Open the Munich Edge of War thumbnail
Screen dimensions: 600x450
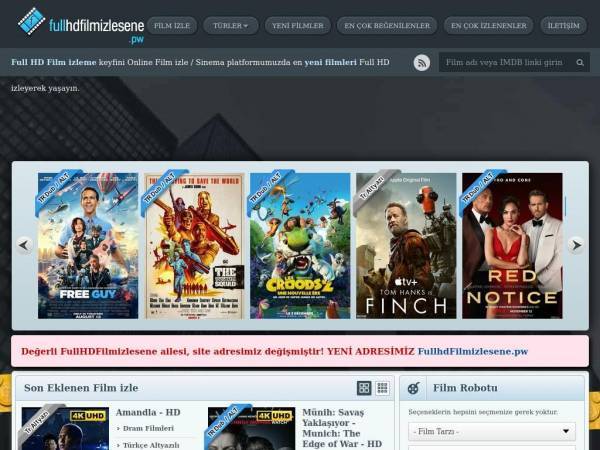tap(251, 429)
